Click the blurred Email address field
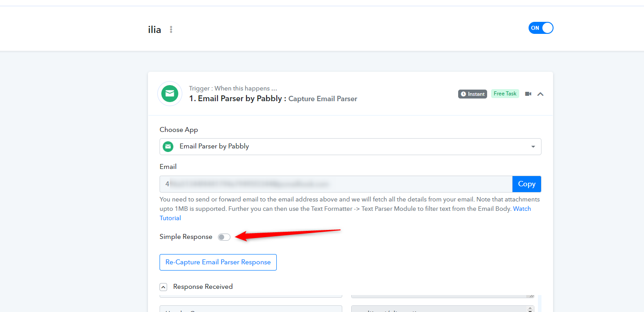Image resolution: width=644 pixels, height=312 pixels. (336, 184)
